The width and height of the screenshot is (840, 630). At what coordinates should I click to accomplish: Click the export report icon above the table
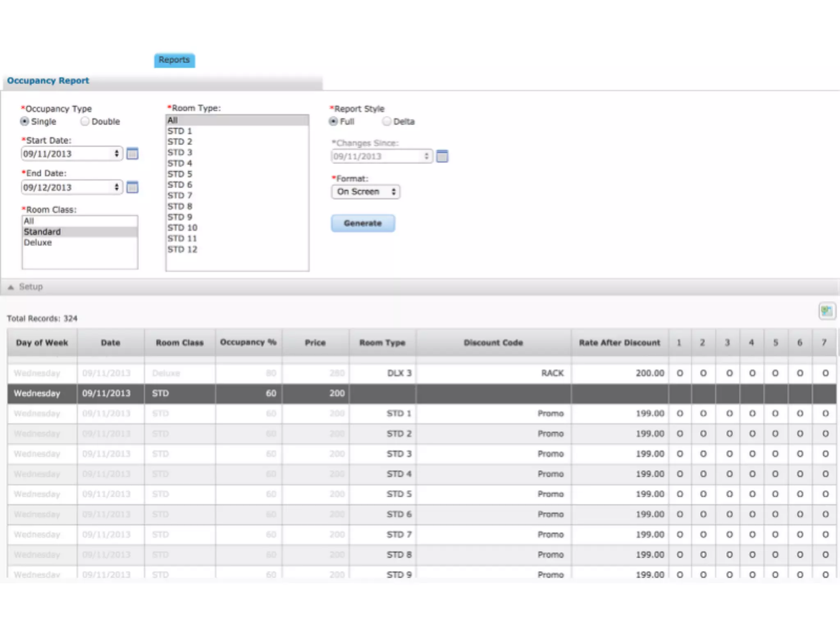click(x=826, y=311)
